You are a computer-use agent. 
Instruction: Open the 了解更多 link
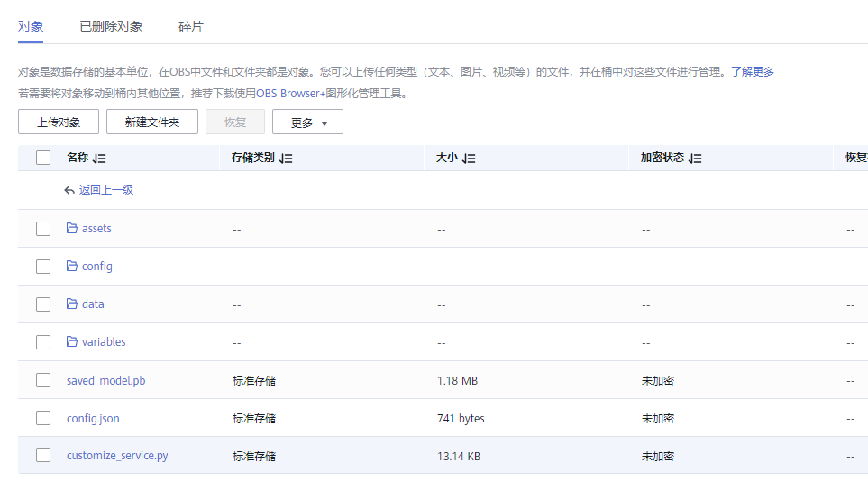tap(753, 72)
